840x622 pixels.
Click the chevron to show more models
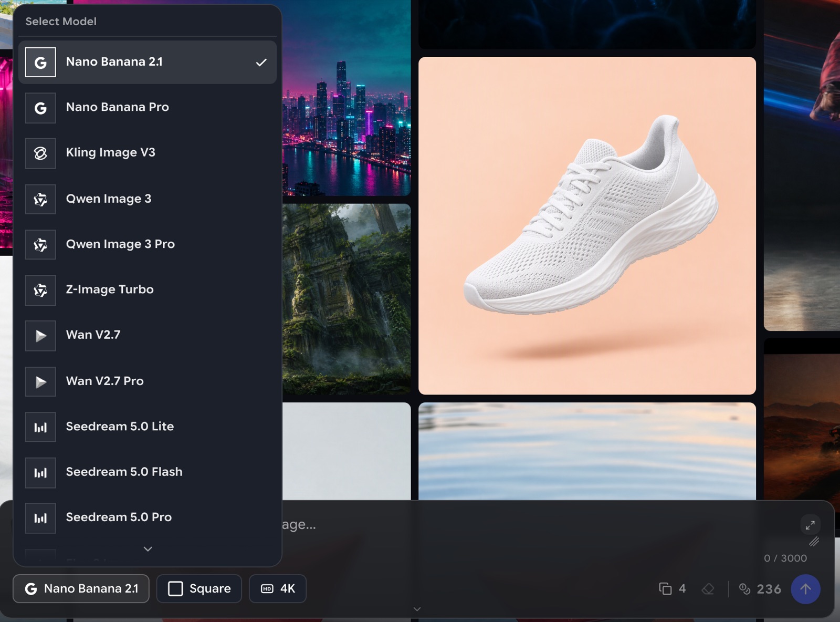tap(148, 549)
